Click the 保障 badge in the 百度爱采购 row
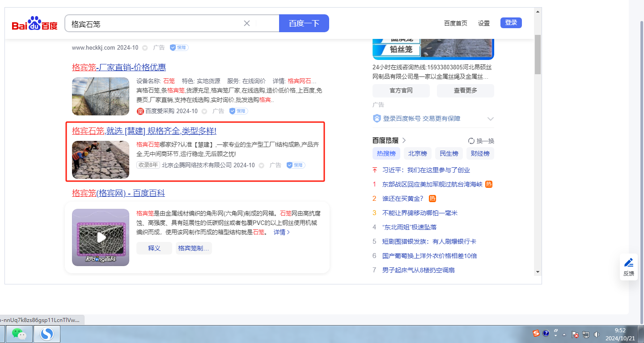The image size is (644, 343). tap(238, 111)
